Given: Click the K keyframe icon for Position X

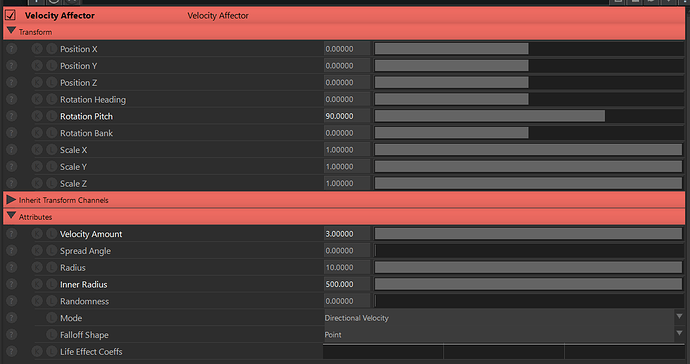Looking at the screenshot, I should click(37, 49).
